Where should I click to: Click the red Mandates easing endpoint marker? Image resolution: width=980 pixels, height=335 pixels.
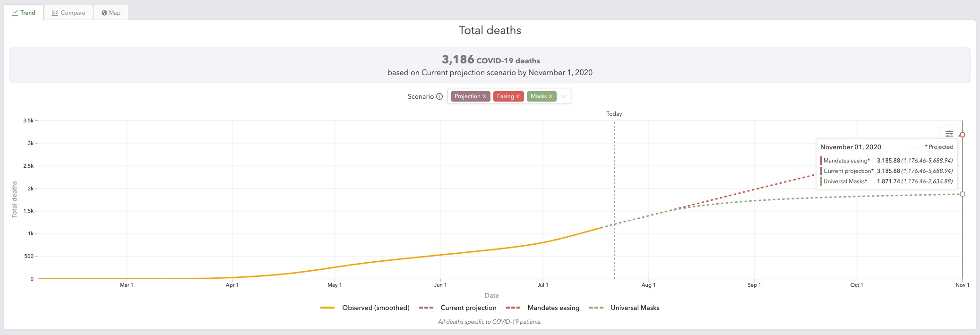pos(963,135)
